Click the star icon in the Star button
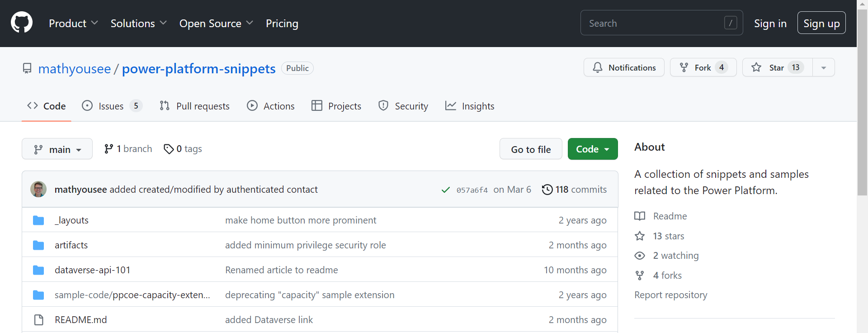Image resolution: width=868 pixels, height=333 pixels. point(756,67)
